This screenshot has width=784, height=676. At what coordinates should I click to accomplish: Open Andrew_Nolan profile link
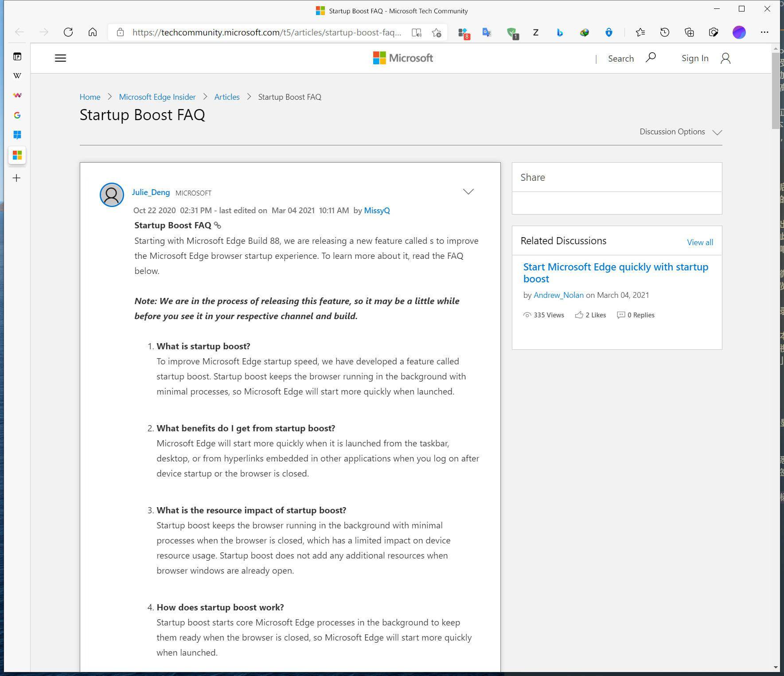coord(558,295)
